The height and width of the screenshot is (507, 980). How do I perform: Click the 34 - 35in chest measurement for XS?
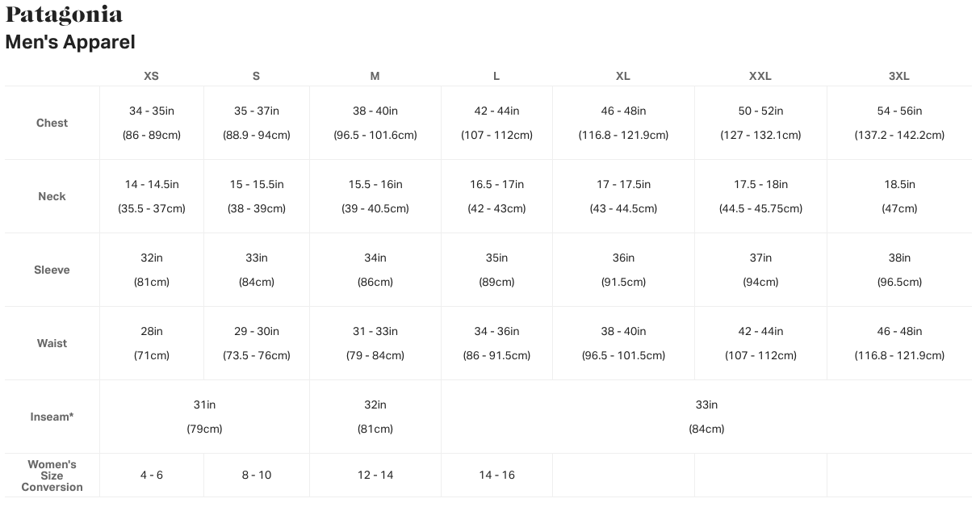click(x=152, y=111)
